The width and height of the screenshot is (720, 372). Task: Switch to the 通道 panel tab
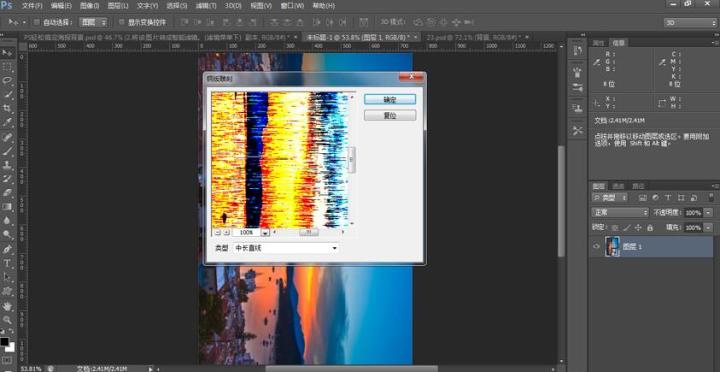tap(619, 186)
